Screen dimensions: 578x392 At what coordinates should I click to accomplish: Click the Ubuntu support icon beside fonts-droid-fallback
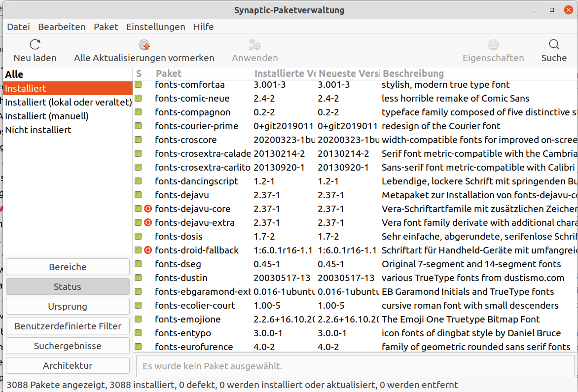(x=147, y=250)
